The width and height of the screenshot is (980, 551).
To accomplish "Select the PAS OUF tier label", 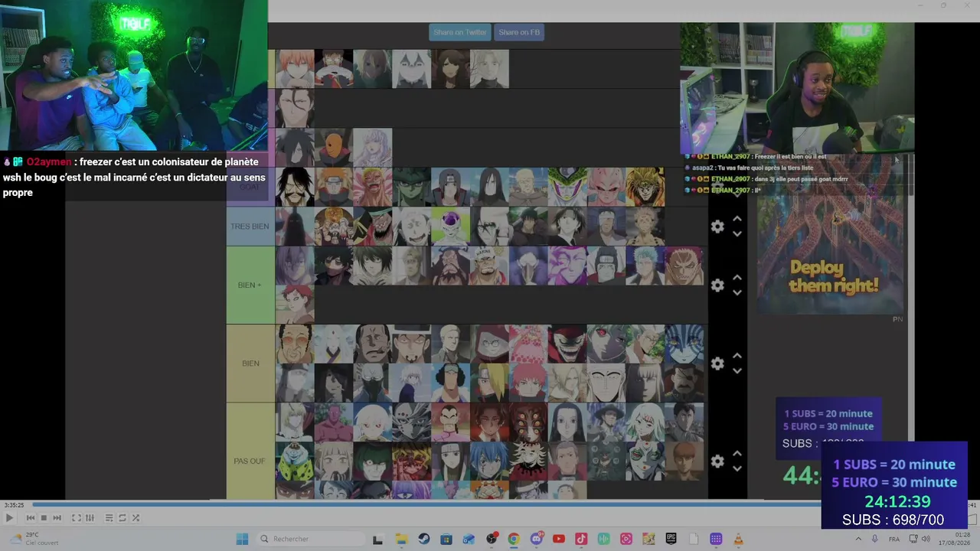I will pos(250,452).
